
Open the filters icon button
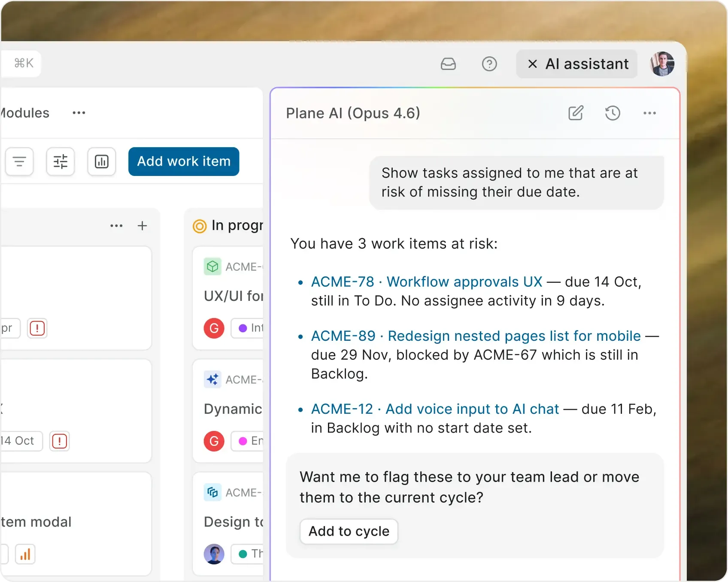tap(19, 162)
